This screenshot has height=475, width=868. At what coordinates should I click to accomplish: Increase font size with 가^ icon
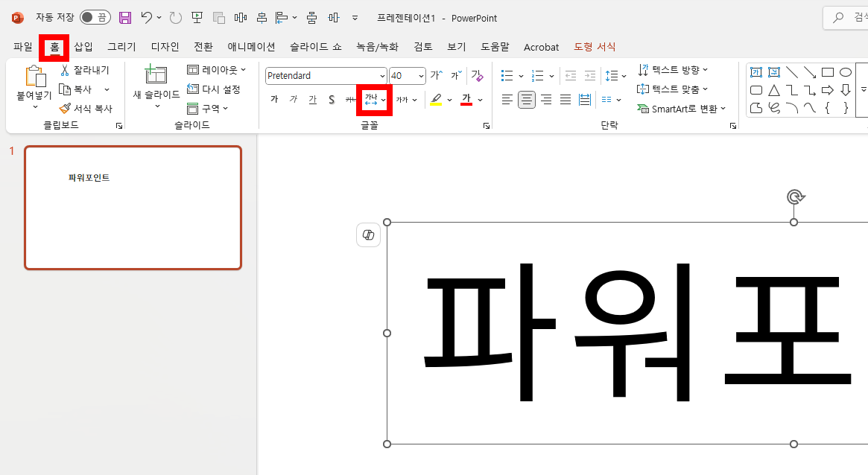click(436, 75)
